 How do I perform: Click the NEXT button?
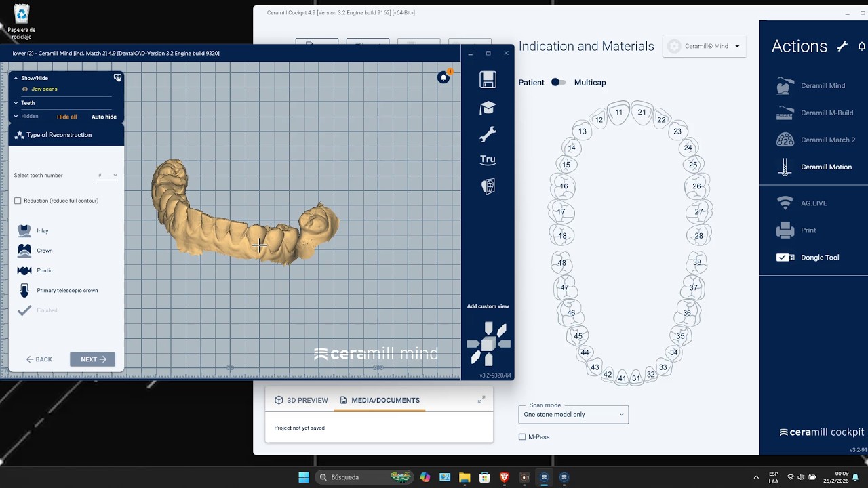[x=93, y=359]
